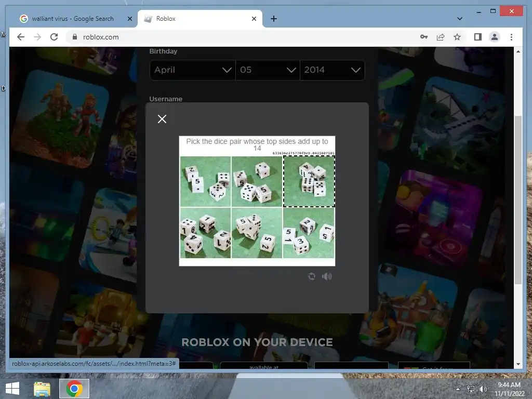Select the bottom-right dice image
This screenshot has height=399, width=532.
click(x=309, y=233)
